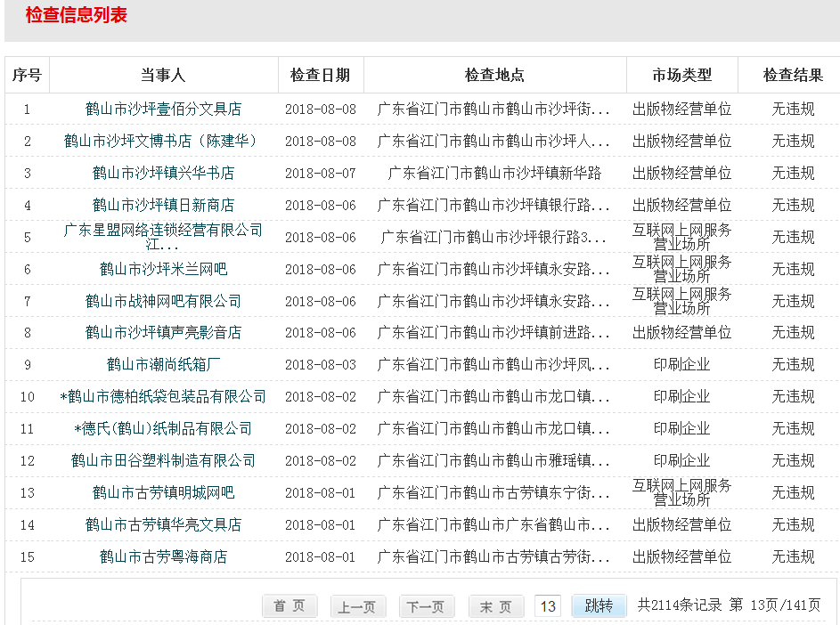
Task: Open 鹤山市沙坪镇声亮影音店 link
Action: click(163, 333)
